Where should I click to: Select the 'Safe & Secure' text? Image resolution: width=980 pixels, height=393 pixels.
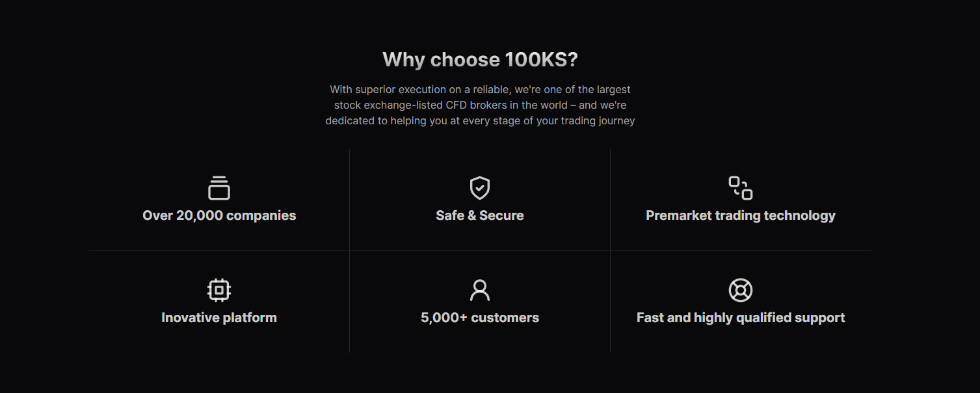pos(480,216)
